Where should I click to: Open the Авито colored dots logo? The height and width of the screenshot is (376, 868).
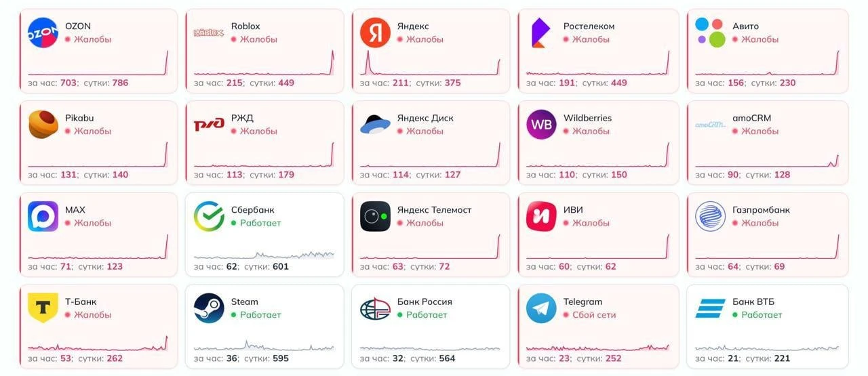coord(710,33)
